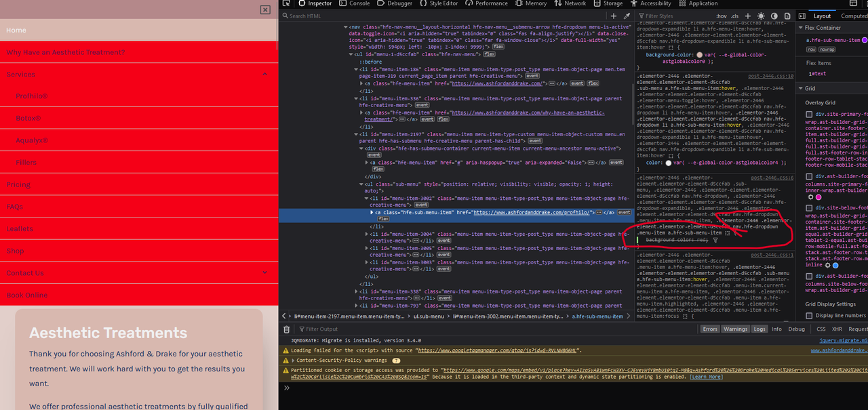Image resolution: width=868 pixels, height=410 pixels.
Task: Click the Application grid icon
Action: [683, 3]
